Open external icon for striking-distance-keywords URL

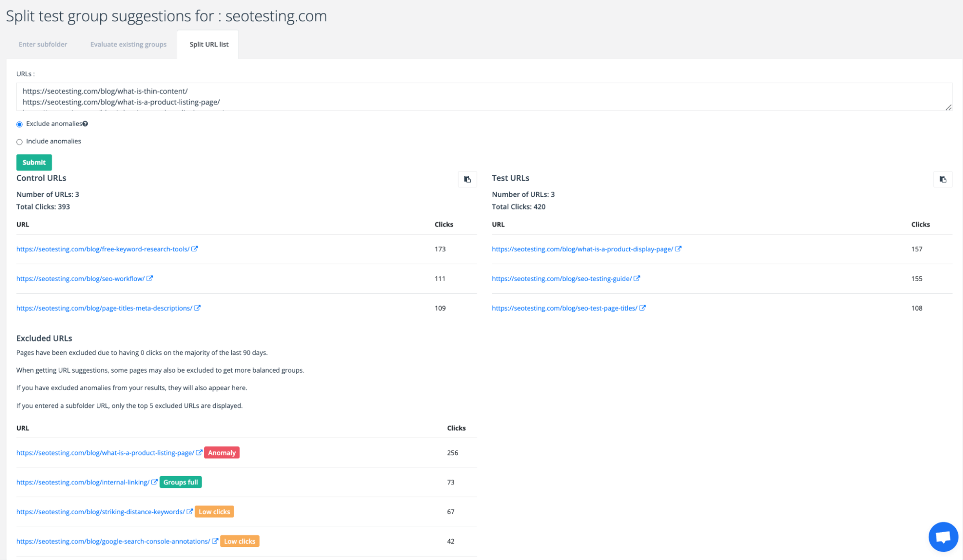pos(190,511)
